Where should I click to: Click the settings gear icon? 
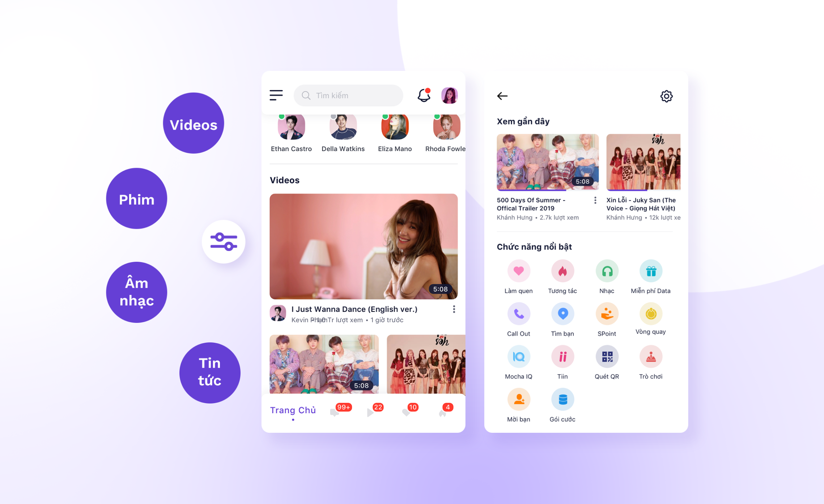coord(666,96)
